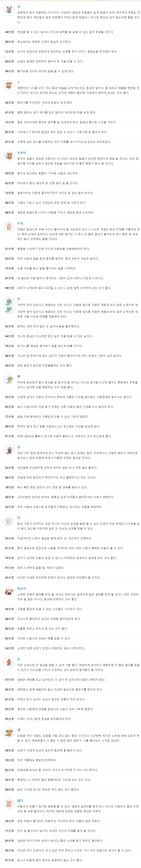Click the snake zodiac icon
This screenshot has height=868, width=141.
[9, 380]
